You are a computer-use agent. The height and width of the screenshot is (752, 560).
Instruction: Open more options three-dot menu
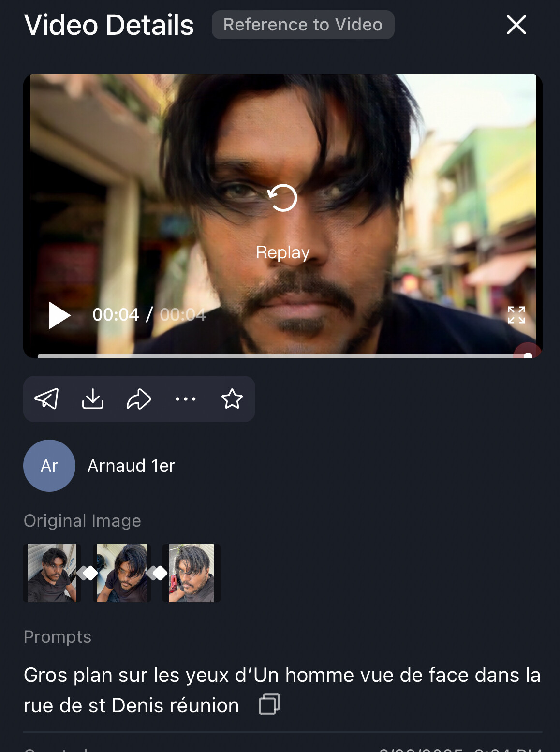click(x=186, y=399)
